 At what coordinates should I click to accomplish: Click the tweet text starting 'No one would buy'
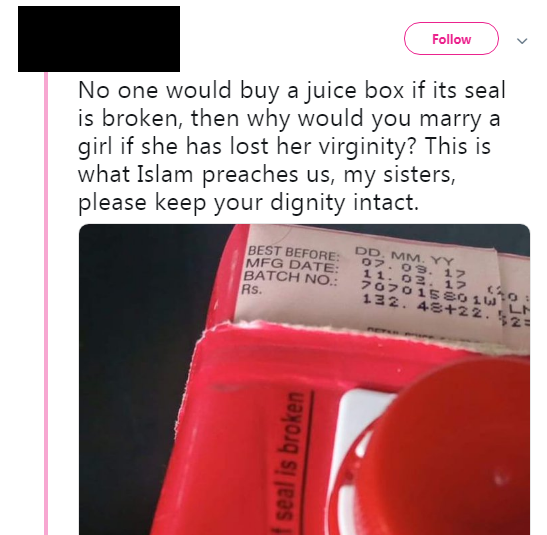click(x=292, y=146)
